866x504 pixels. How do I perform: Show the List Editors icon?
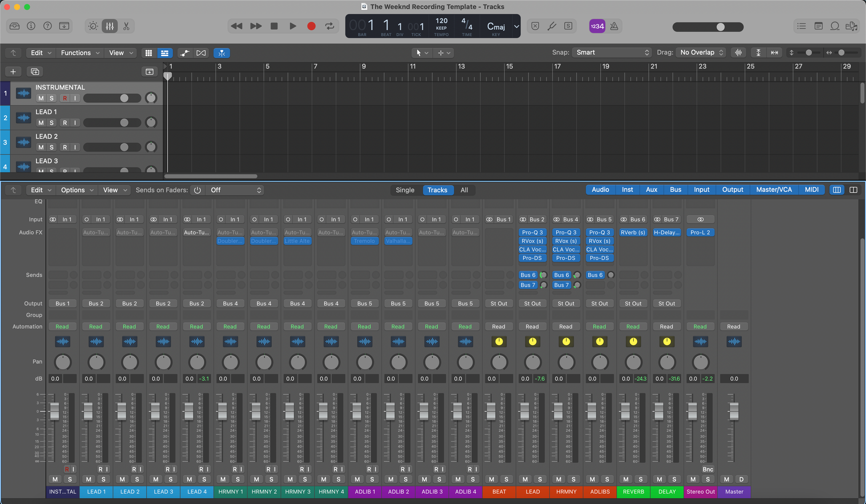point(801,26)
